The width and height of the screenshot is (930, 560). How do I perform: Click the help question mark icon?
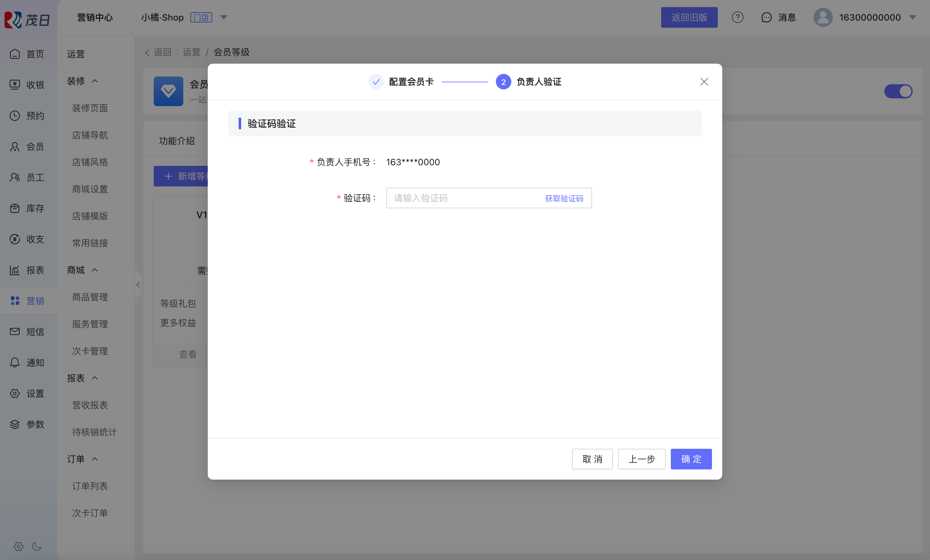coord(737,17)
